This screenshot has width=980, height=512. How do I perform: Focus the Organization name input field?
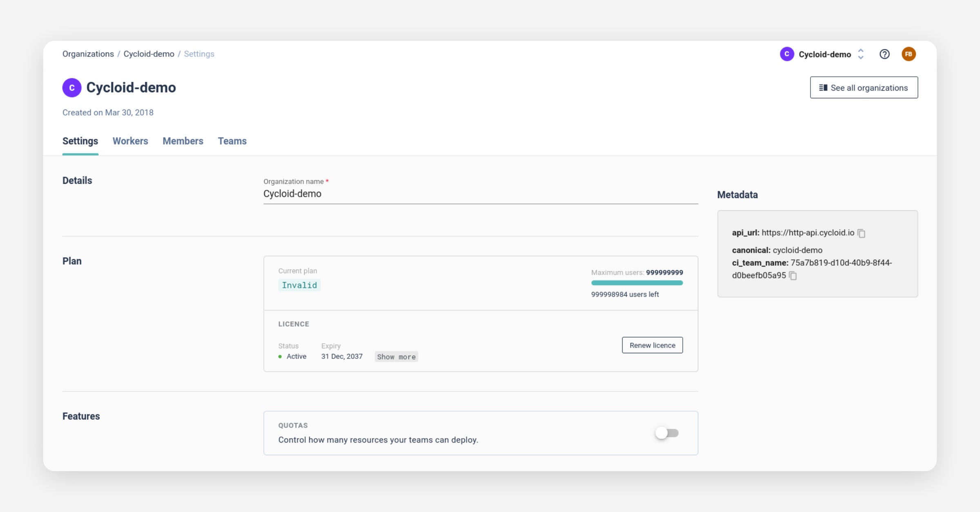tap(481, 194)
